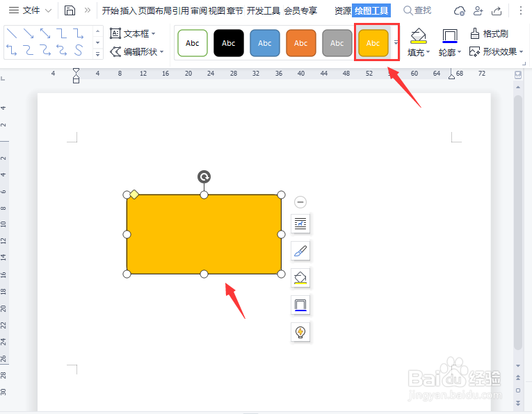The width and height of the screenshot is (532, 414).
Task: Click the floating shape fill icon
Action: (x=300, y=278)
